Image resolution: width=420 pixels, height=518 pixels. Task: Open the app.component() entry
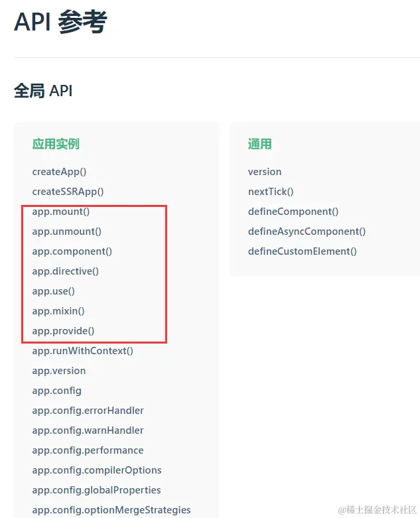[72, 251]
